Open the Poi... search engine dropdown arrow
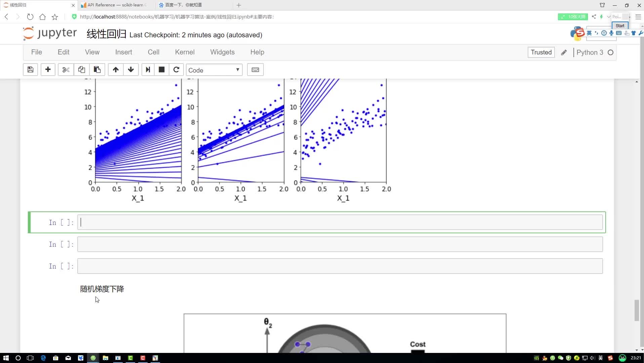Viewport: 644px width, 363px height. [629, 17]
